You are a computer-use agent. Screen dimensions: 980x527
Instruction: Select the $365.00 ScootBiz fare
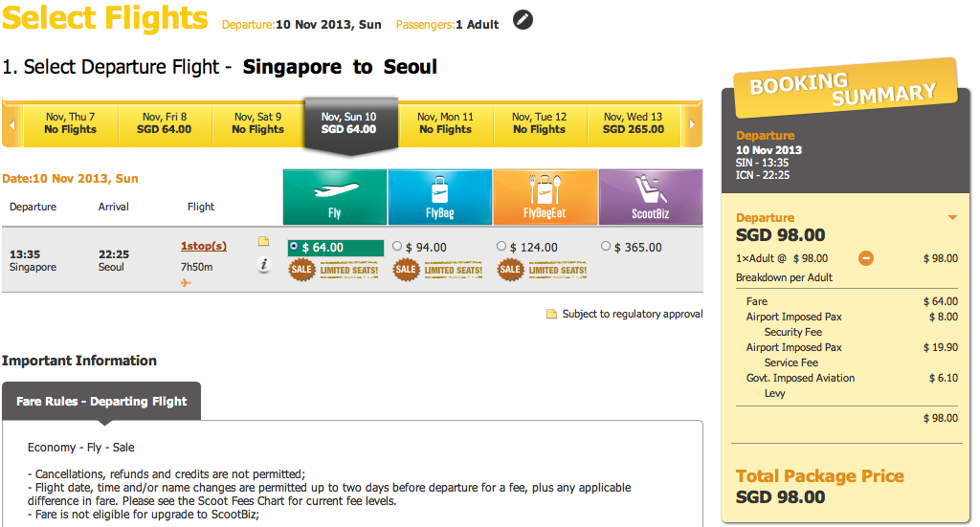[x=606, y=246]
